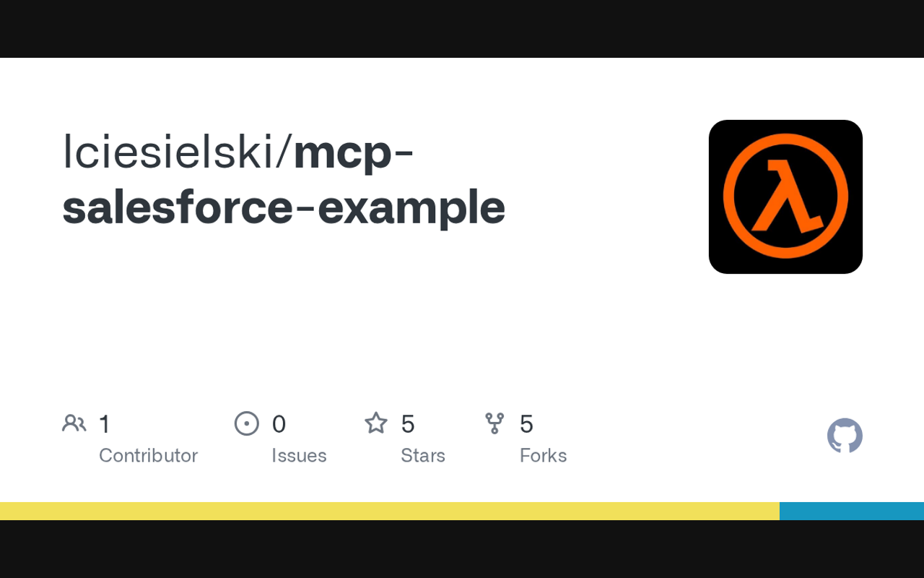The width and height of the screenshot is (924, 578).
Task: Click the 'Issues' label
Action: coord(299,455)
